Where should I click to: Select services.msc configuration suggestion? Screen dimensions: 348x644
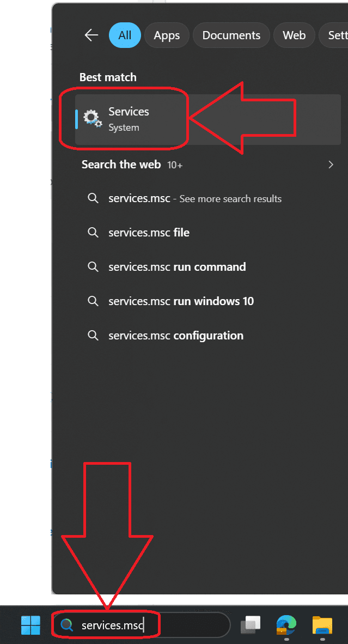pyautogui.click(x=175, y=335)
